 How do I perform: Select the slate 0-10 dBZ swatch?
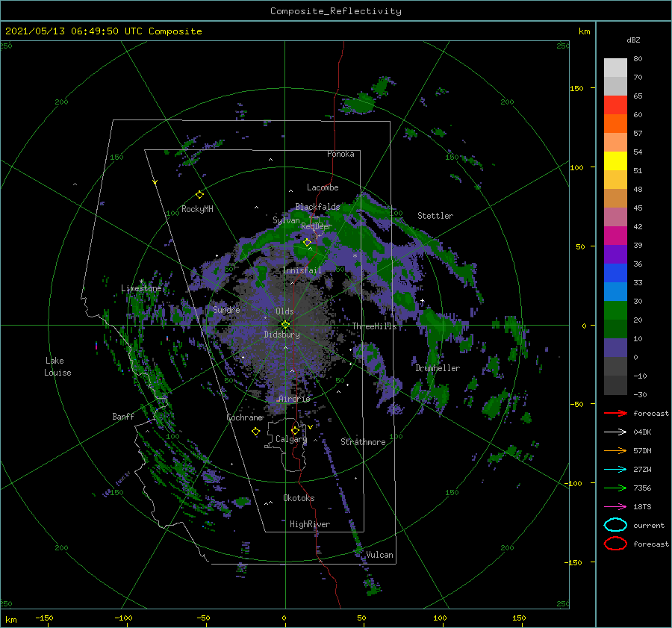[x=615, y=348]
